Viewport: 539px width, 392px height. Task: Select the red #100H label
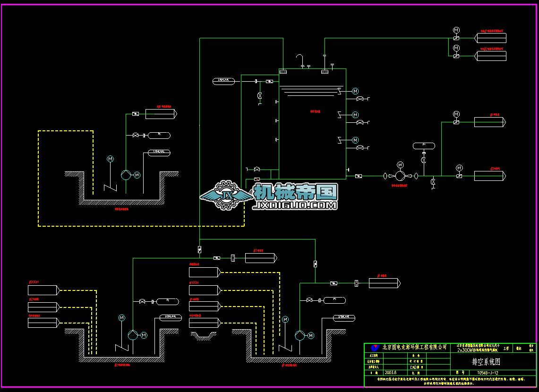(194, 282)
